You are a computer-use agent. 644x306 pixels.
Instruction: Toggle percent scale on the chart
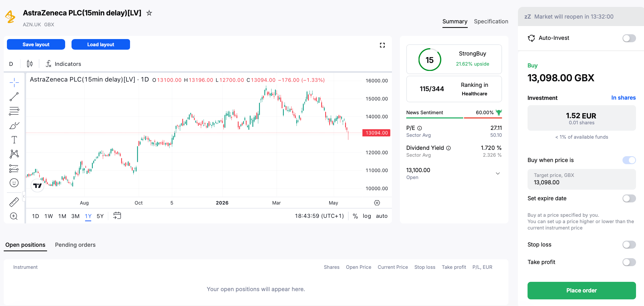[x=355, y=216]
